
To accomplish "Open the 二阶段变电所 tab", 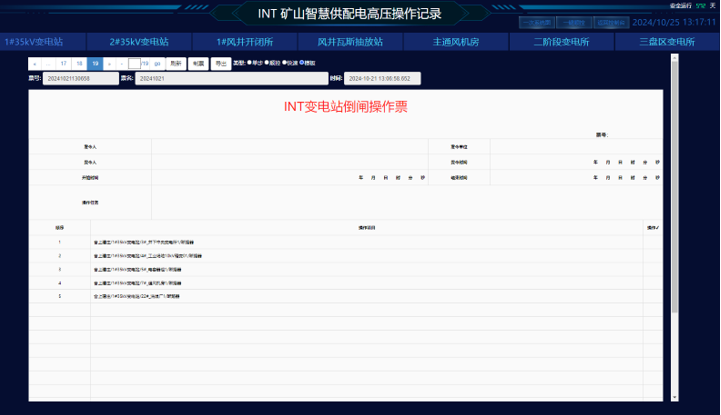I will pos(561,42).
